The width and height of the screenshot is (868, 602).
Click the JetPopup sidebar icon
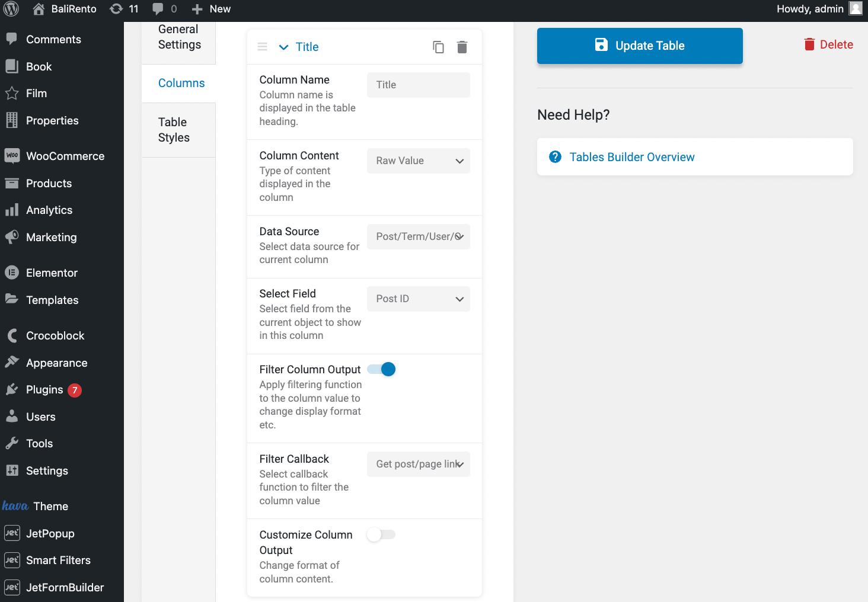click(11, 533)
